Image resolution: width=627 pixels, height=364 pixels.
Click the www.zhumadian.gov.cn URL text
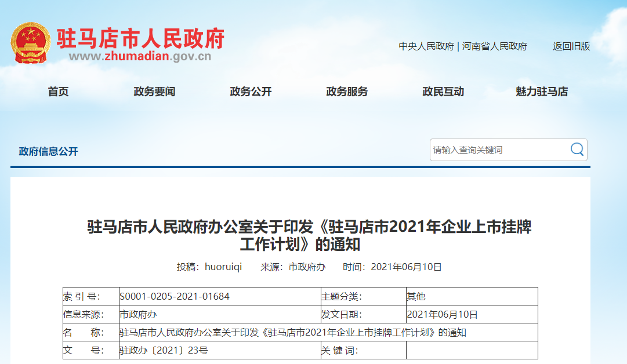tap(140, 56)
